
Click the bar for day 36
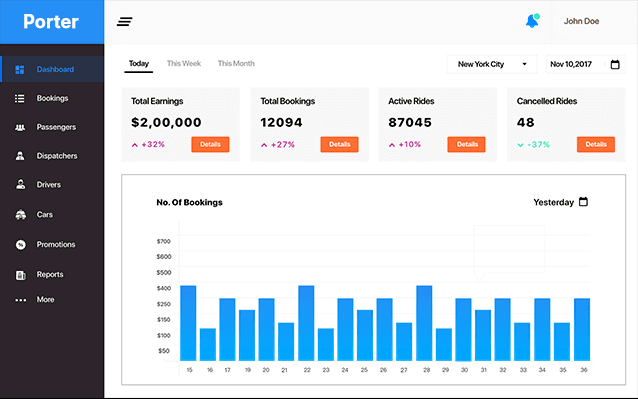pos(582,329)
